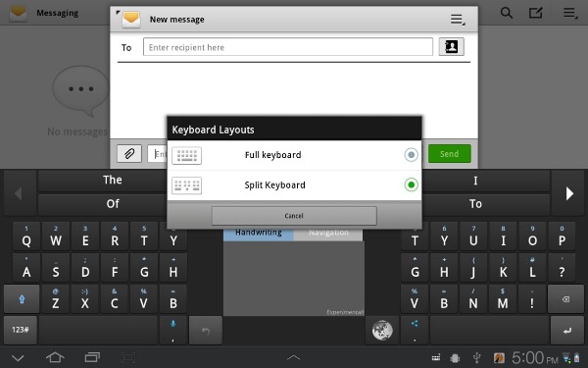Switch to the Navigation tab
The height and width of the screenshot is (368, 588).
pos(328,233)
